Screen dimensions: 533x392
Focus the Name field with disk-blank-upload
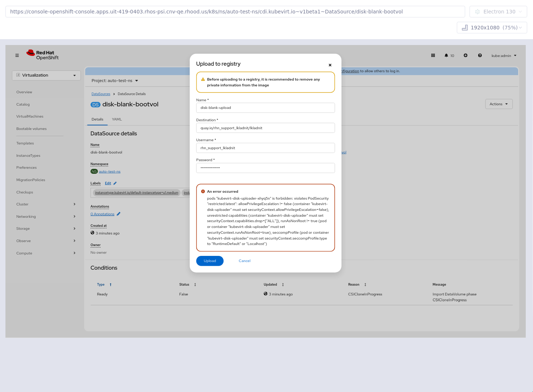[266, 108]
